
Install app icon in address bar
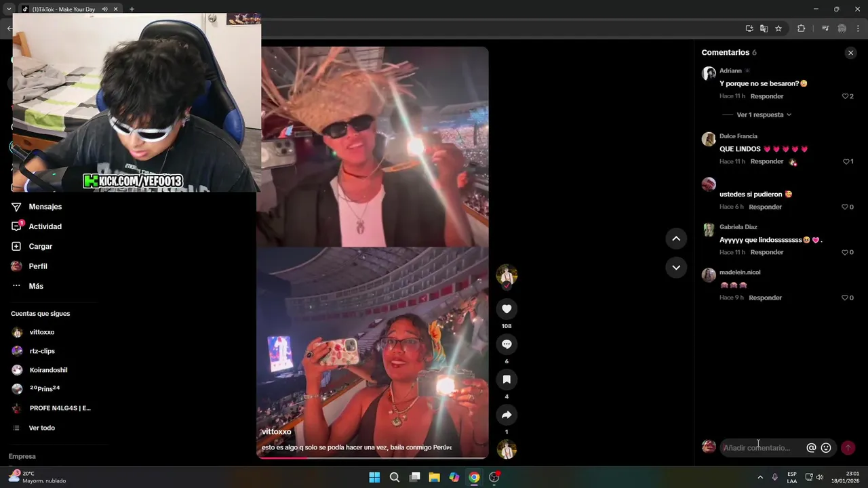(749, 28)
